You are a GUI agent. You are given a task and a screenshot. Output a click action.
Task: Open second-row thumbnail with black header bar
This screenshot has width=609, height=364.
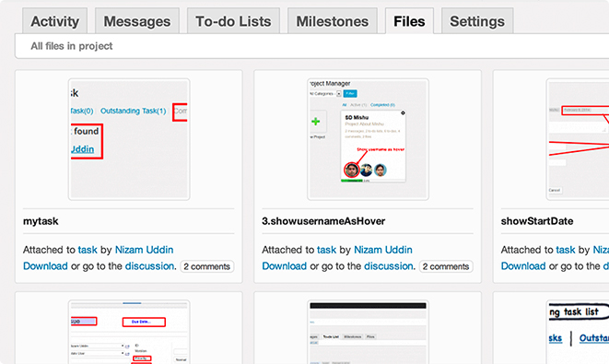point(369,332)
